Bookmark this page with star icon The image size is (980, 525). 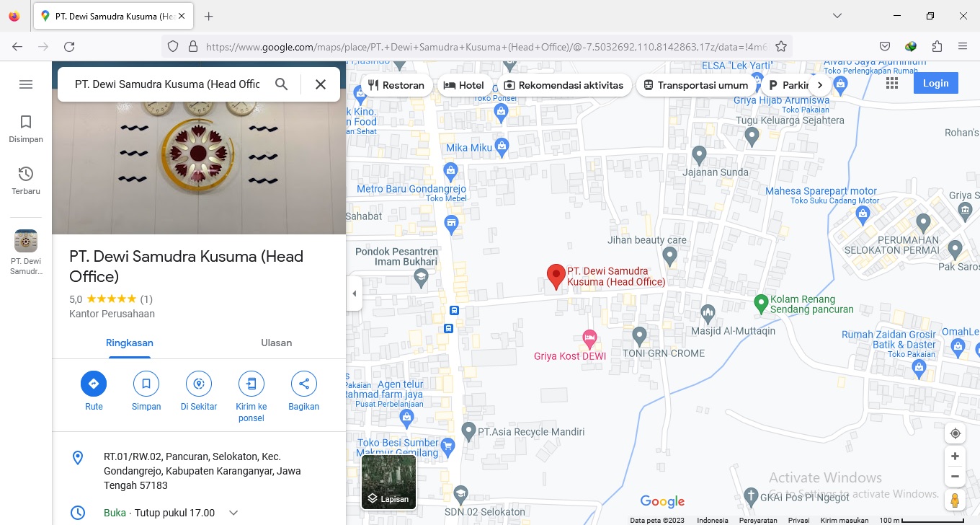click(780, 47)
